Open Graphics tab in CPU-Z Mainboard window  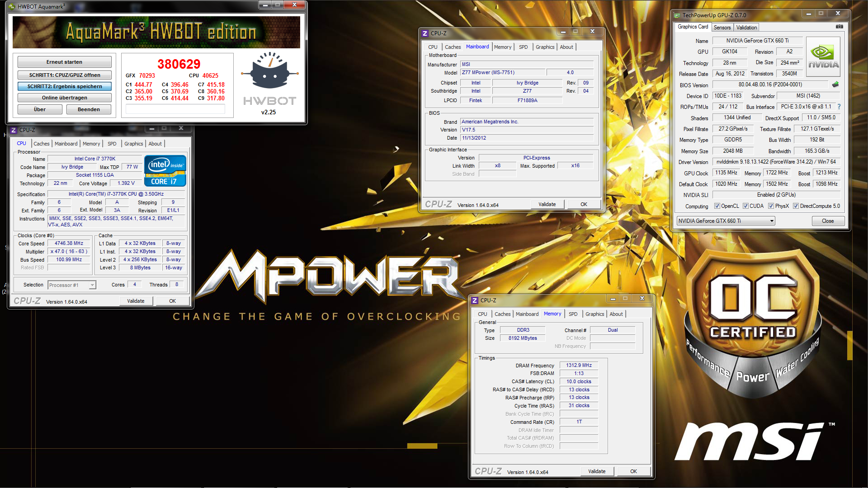pyautogui.click(x=545, y=47)
